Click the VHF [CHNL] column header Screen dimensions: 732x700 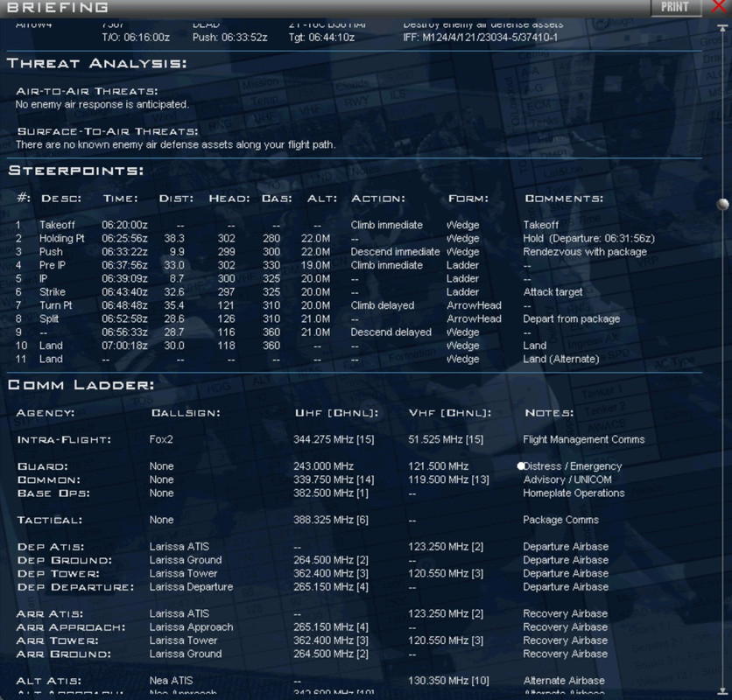(450, 414)
